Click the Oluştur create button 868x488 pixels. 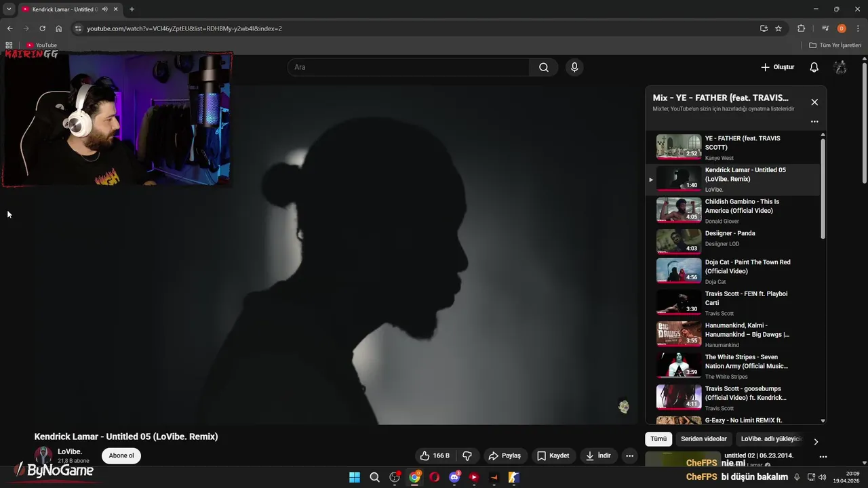tap(777, 67)
